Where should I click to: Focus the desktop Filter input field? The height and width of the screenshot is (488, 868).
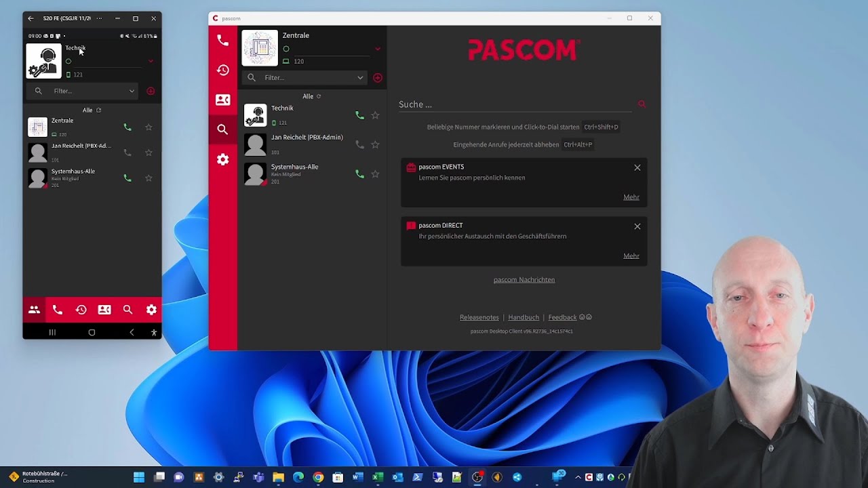305,77
